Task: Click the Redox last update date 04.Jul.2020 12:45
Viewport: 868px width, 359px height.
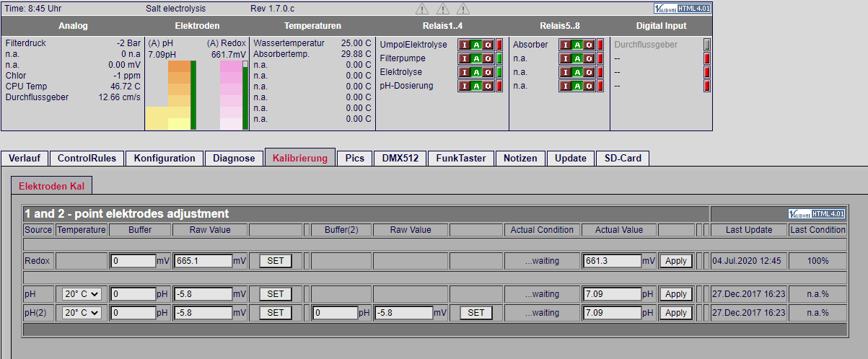Action: tap(746, 261)
